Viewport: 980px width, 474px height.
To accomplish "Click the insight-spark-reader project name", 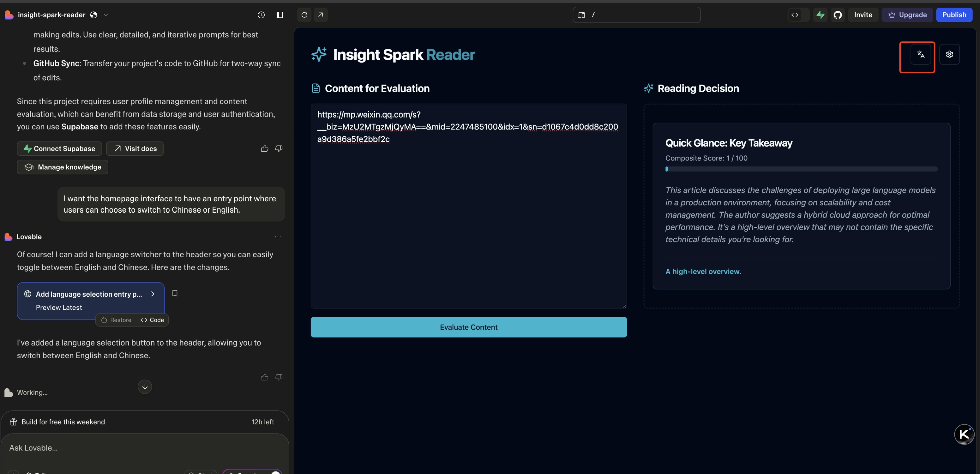I will coord(52,15).
